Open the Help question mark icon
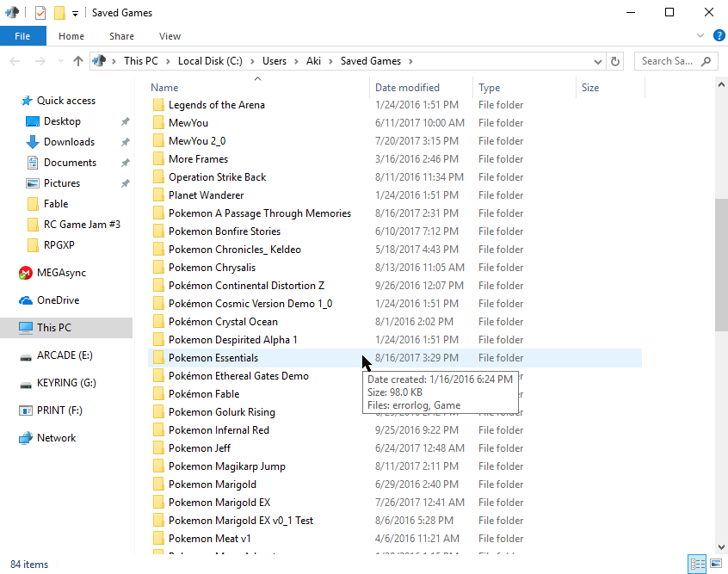Image resolution: width=728 pixels, height=574 pixels. coord(719,36)
